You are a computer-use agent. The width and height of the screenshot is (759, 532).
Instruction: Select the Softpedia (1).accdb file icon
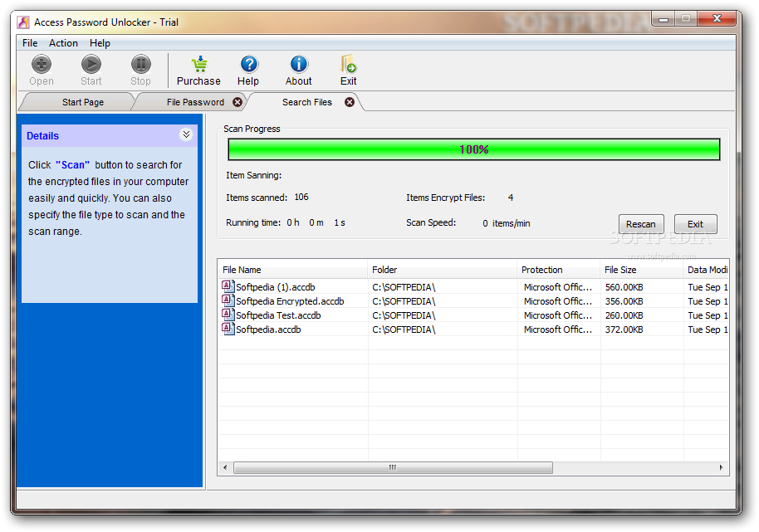point(228,286)
